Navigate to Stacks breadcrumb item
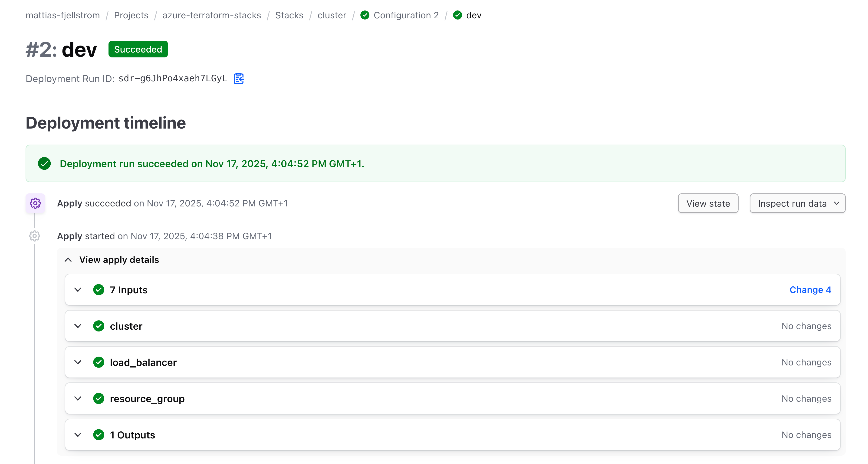This screenshot has height=464, width=868. tap(289, 15)
